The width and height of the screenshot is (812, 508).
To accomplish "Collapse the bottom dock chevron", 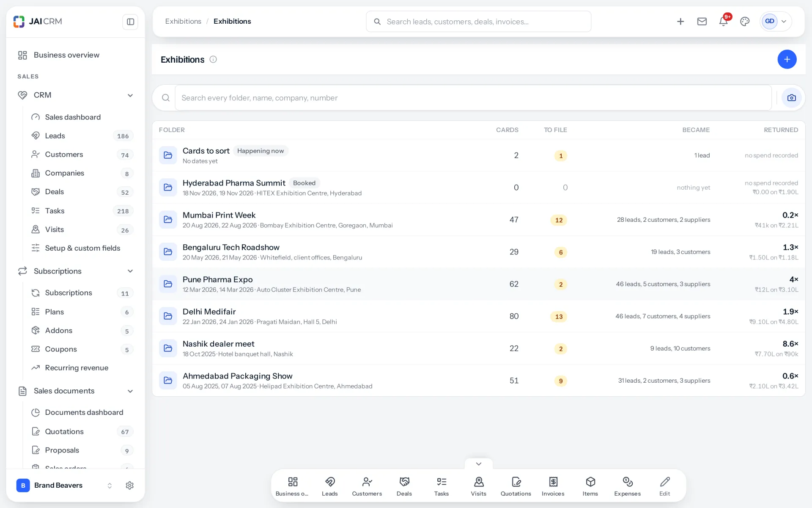I will [479, 464].
